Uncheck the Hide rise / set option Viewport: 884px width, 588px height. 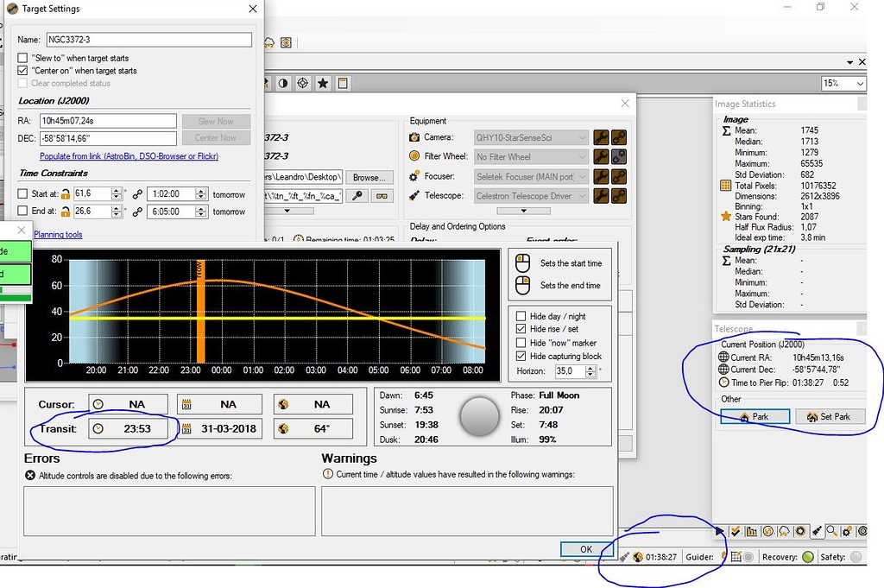click(x=522, y=329)
